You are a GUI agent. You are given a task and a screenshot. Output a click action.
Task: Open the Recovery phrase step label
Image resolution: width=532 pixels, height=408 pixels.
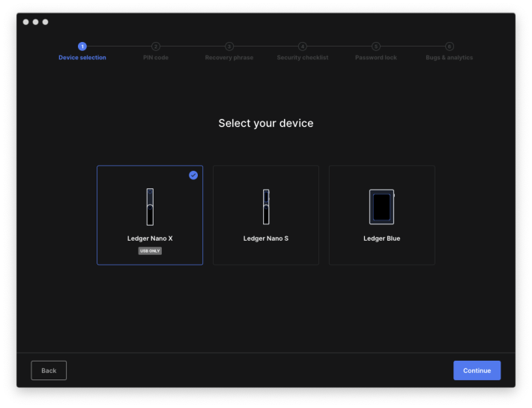coord(229,58)
